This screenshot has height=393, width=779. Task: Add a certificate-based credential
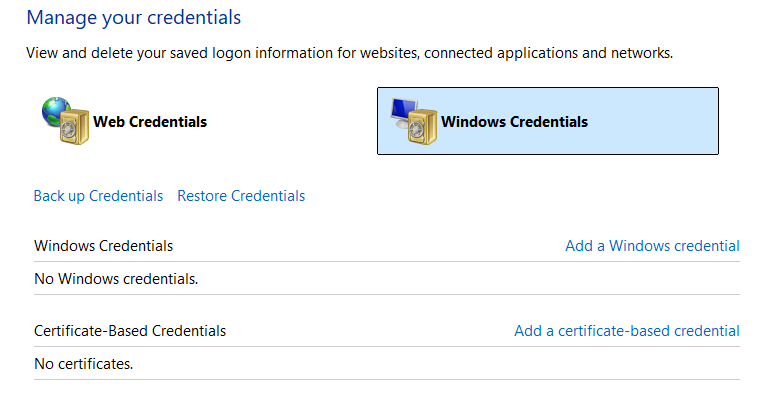click(x=627, y=331)
